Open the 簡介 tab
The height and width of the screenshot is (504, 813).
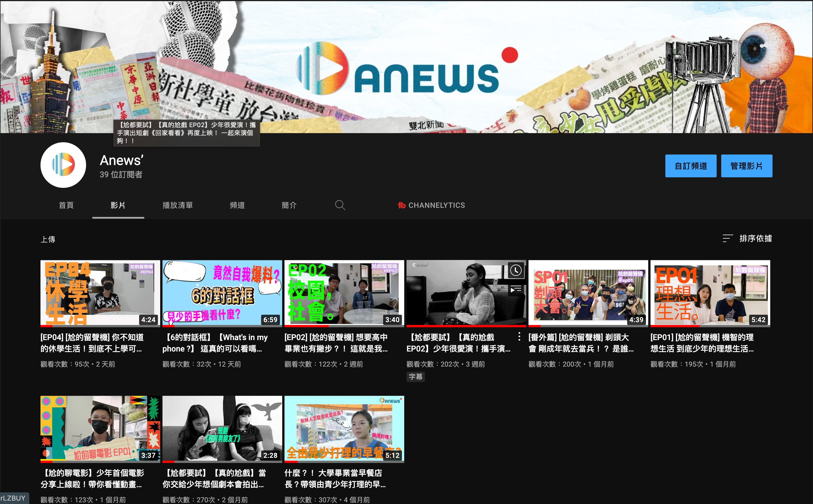pyautogui.click(x=289, y=205)
